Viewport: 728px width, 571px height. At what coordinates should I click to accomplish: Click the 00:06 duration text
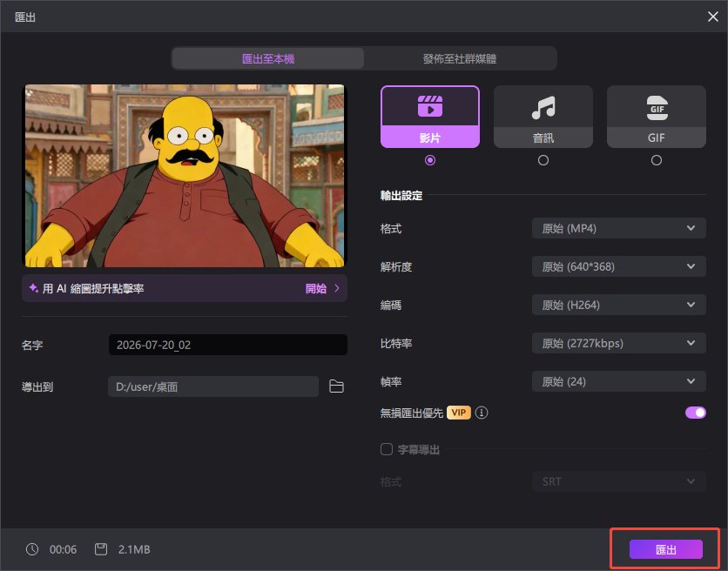pos(64,549)
